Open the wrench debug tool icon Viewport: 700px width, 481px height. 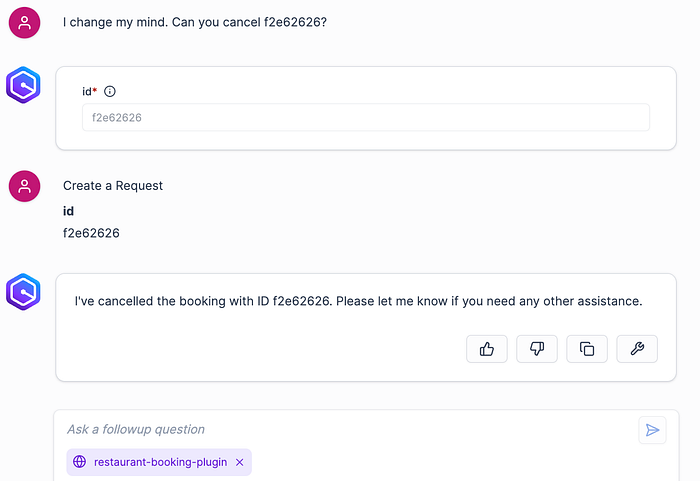pyautogui.click(x=637, y=349)
